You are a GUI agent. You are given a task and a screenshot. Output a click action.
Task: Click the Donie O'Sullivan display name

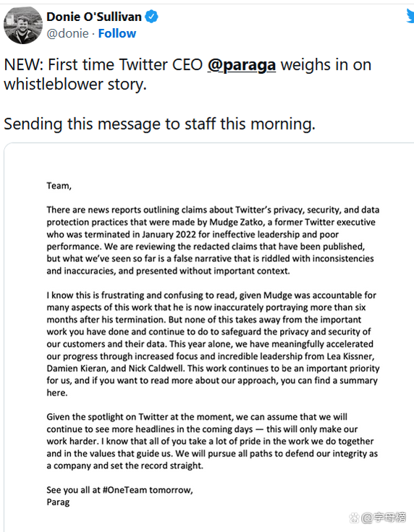[94, 17]
